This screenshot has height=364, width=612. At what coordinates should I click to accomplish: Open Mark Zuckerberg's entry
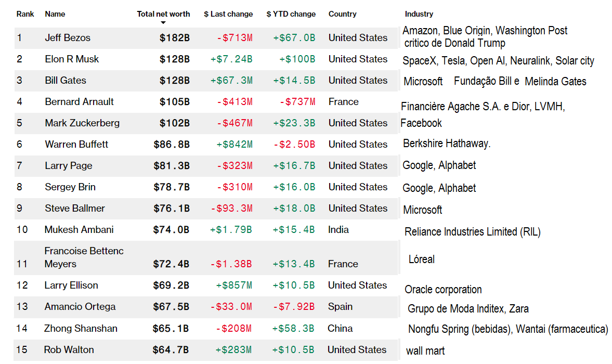click(82, 123)
